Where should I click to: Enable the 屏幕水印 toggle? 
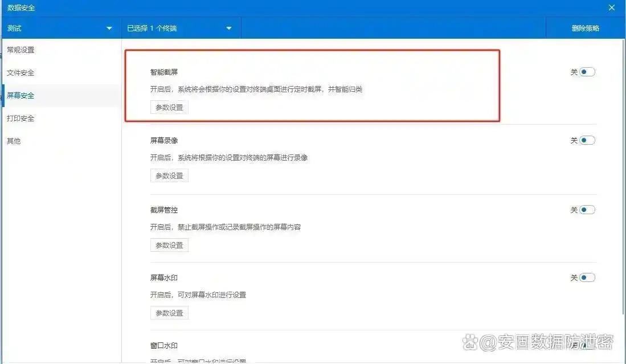click(x=587, y=277)
